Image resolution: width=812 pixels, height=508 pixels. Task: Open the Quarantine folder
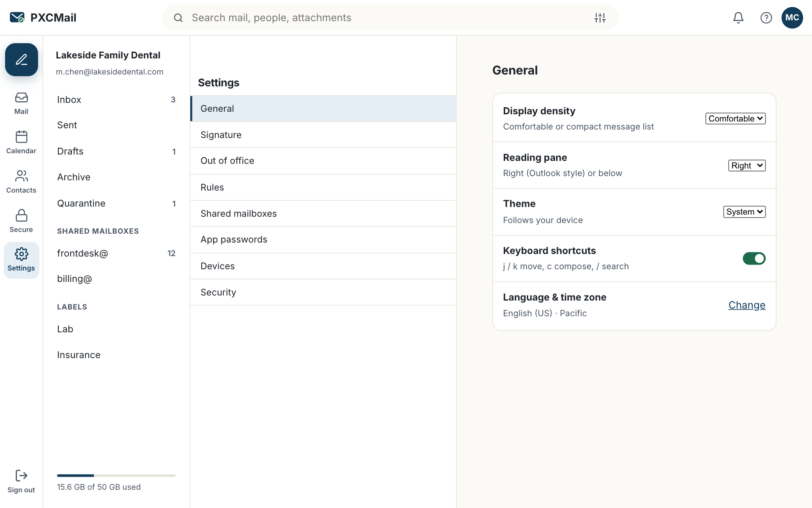(116, 203)
